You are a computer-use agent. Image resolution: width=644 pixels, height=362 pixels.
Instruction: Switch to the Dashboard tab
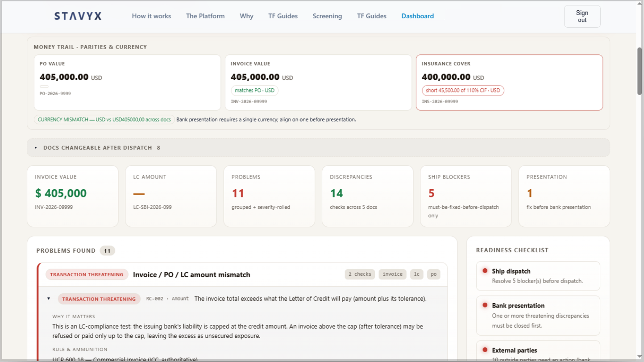pos(418,16)
